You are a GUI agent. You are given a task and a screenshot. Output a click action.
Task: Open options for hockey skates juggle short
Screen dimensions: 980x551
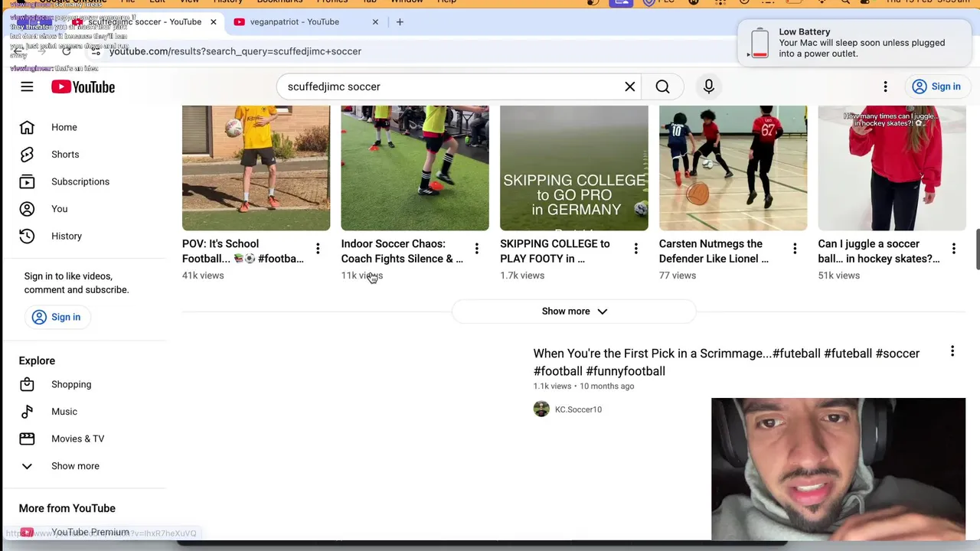pyautogui.click(x=954, y=248)
